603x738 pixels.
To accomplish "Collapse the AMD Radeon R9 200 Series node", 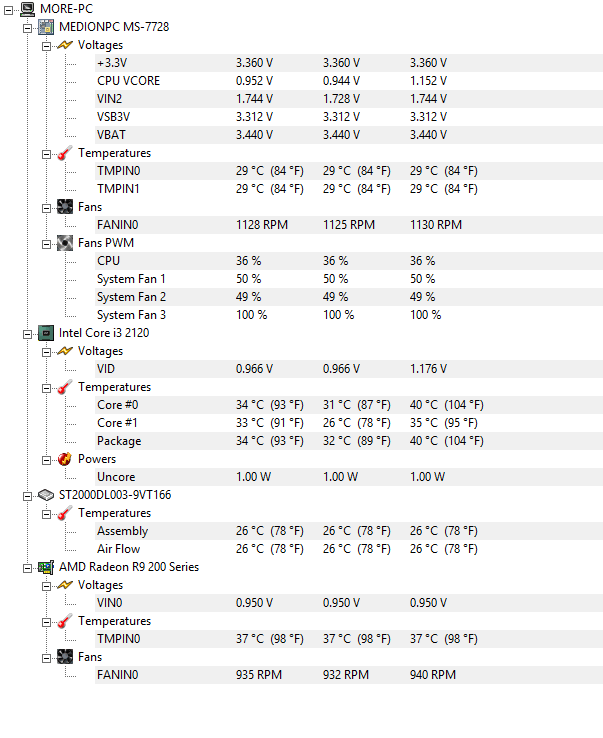I will tap(28, 567).
